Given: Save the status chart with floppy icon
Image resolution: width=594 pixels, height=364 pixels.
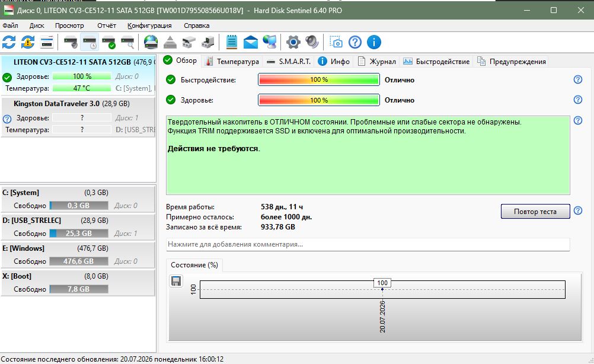Looking at the screenshot, I should click(176, 281).
